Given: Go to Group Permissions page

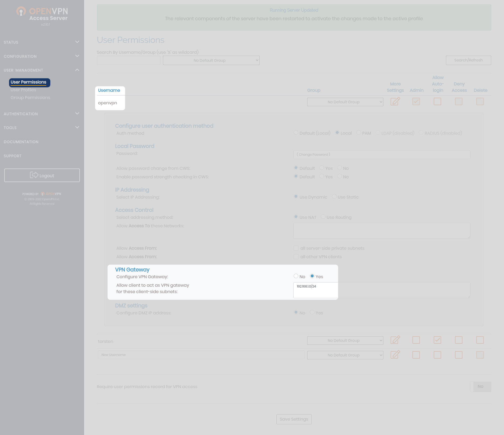Looking at the screenshot, I should [30, 98].
